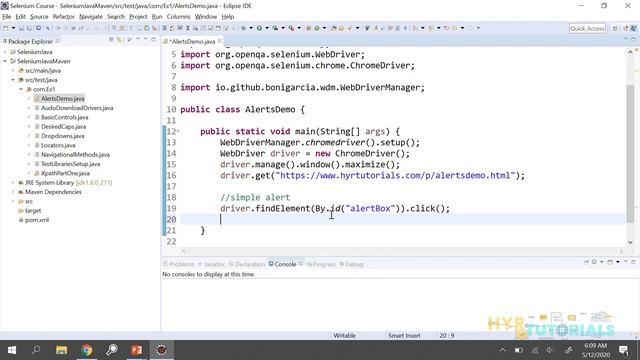640x360 pixels.
Task: Maximize the Package Explorer view
Action: coord(153,39)
